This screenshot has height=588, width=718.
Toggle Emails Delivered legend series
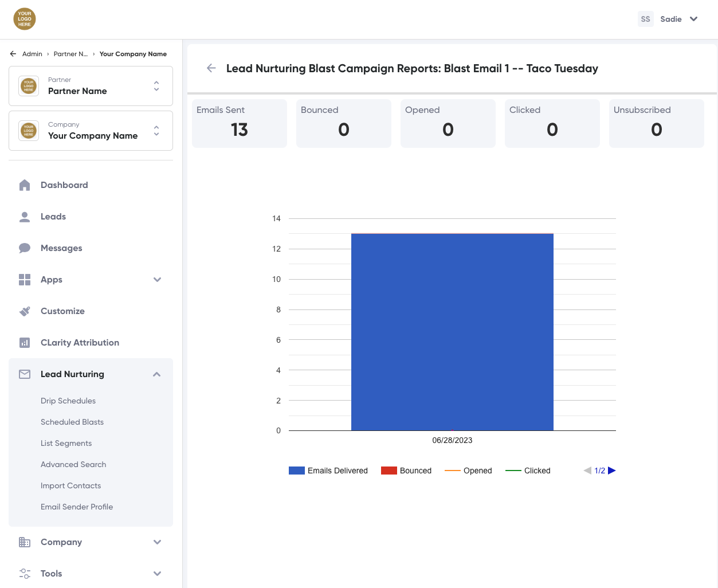coord(328,471)
